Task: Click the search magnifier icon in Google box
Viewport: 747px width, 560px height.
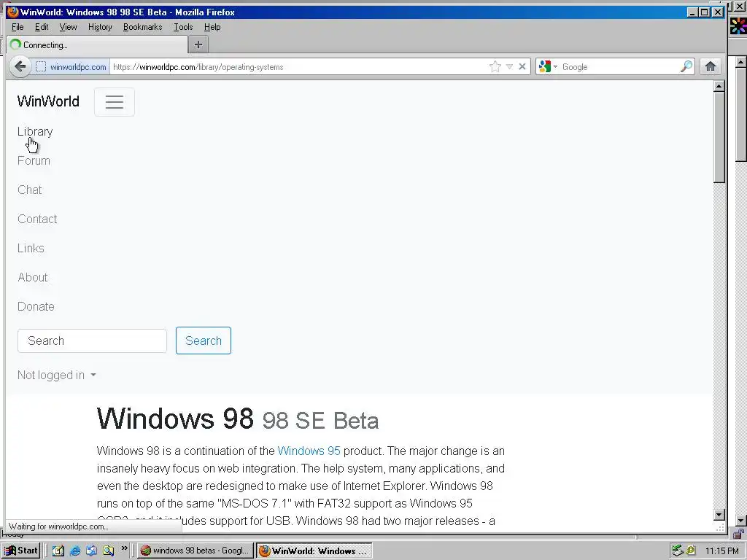Action: click(686, 66)
